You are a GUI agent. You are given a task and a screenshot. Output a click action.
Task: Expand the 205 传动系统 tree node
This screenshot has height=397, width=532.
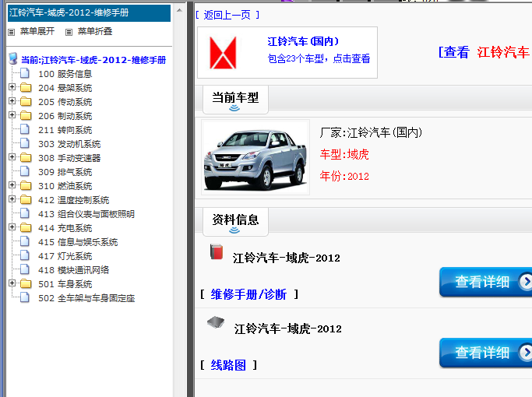pos(12,102)
